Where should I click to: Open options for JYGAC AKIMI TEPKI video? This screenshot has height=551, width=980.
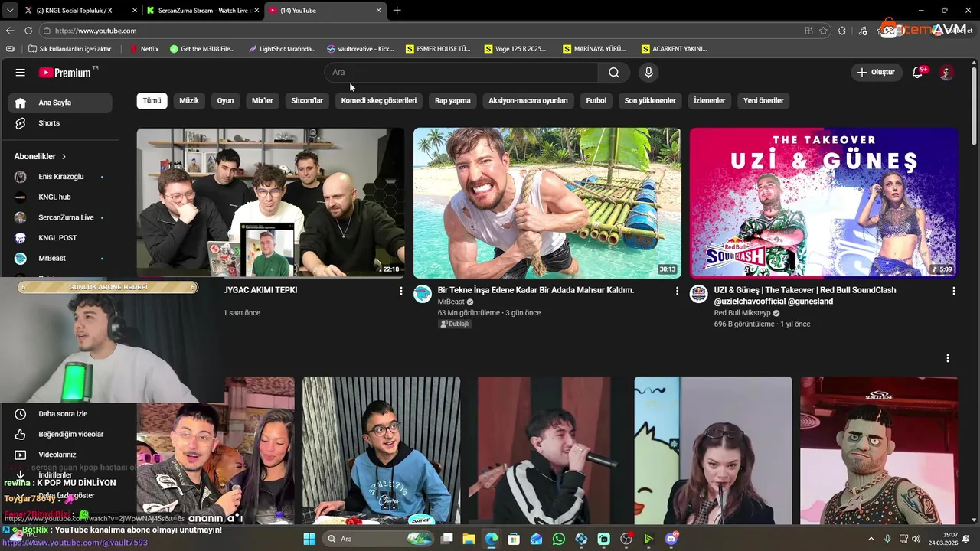coord(400,291)
